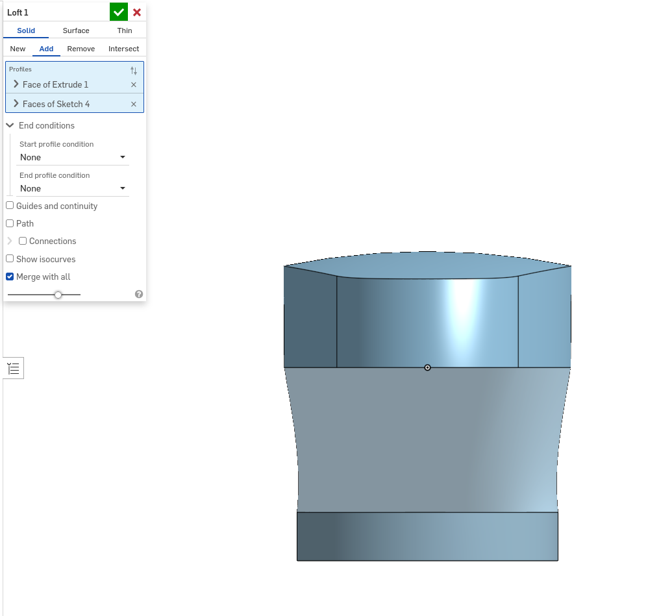Screen dimensions: 672x616
Task: Select the circular mate connector point on model
Action: tap(427, 367)
